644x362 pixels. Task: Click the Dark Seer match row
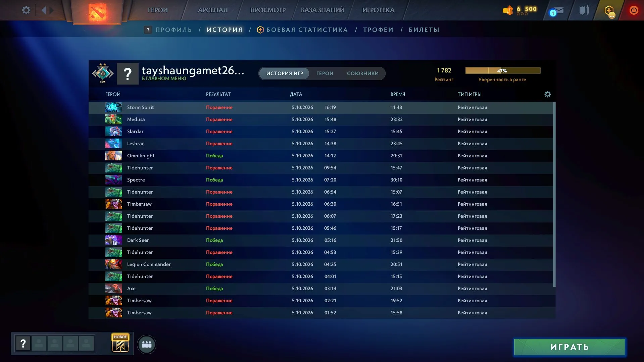[321, 240]
